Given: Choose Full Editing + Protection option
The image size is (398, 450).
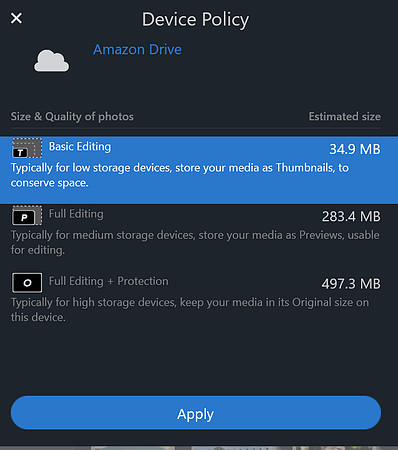Looking at the screenshot, I should (199, 299).
